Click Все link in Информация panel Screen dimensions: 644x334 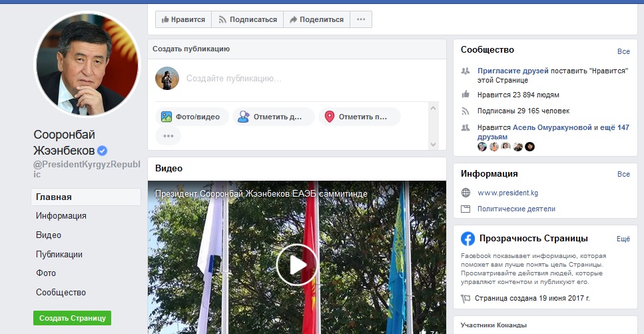pyautogui.click(x=623, y=174)
